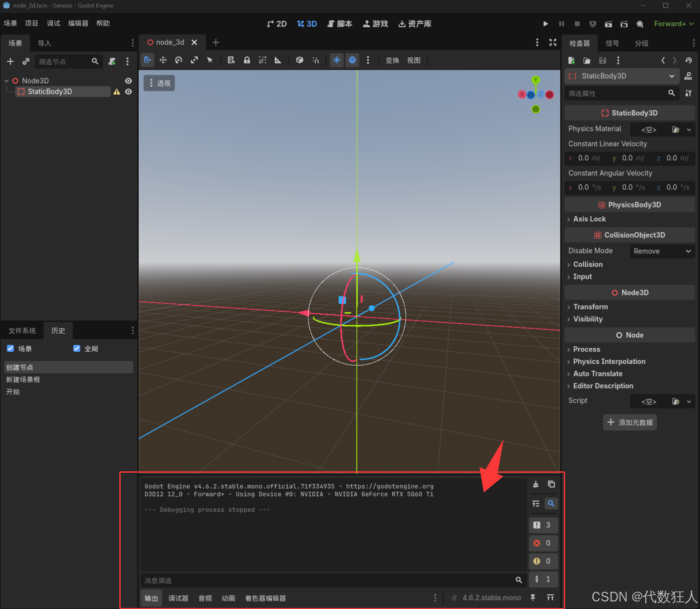Select the Scale mode tool

194,60
